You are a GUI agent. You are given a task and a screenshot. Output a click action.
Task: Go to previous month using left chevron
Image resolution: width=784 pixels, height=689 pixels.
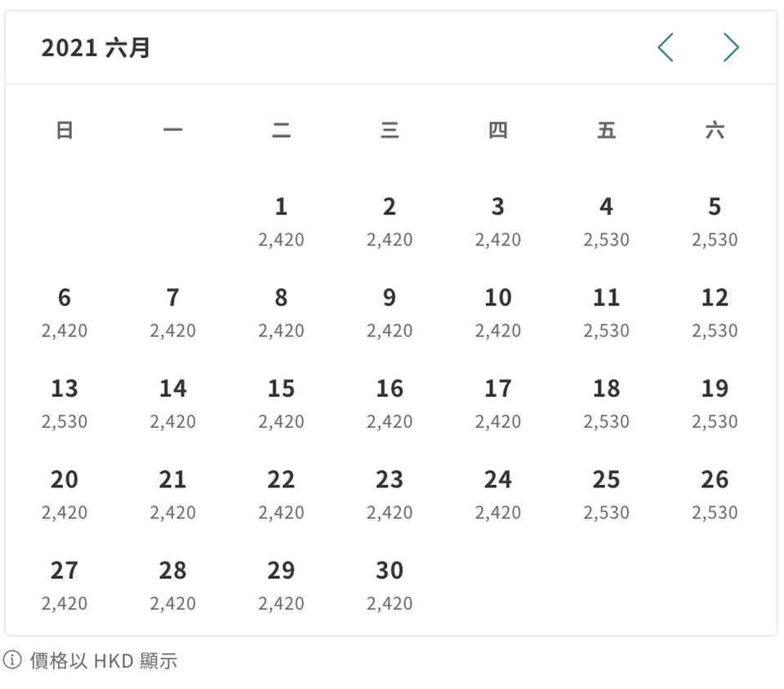point(666,47)
